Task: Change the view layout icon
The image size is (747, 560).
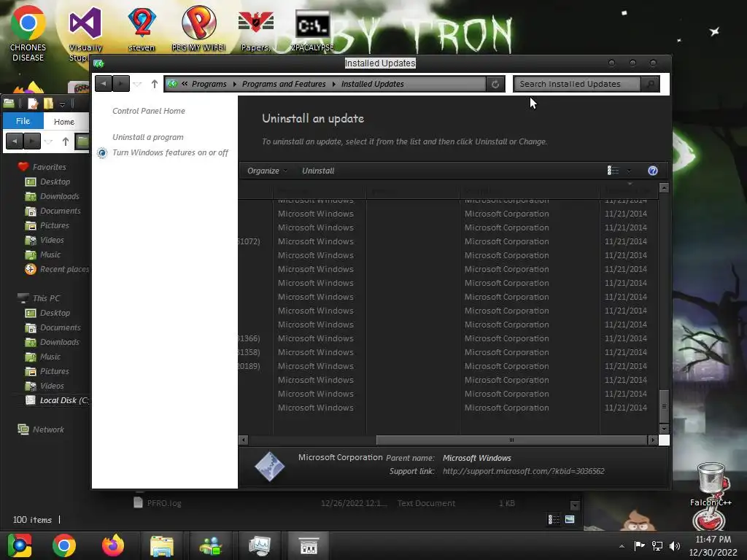Action: 613,171
